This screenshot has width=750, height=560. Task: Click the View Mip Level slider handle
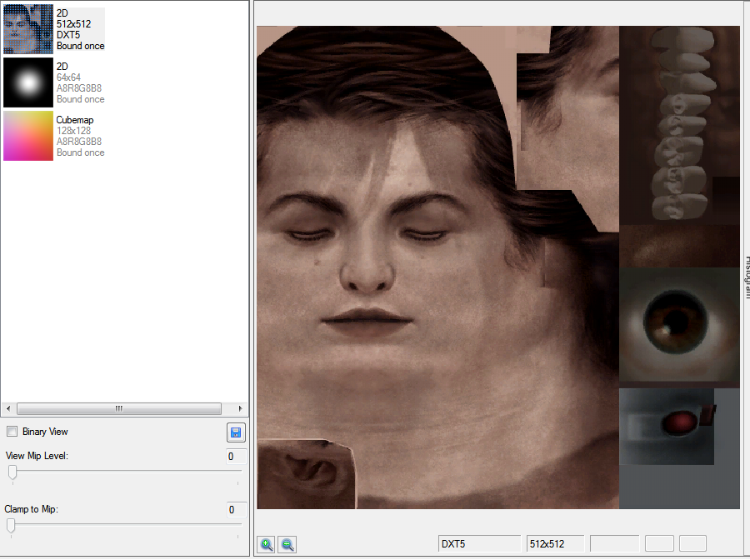12,472
